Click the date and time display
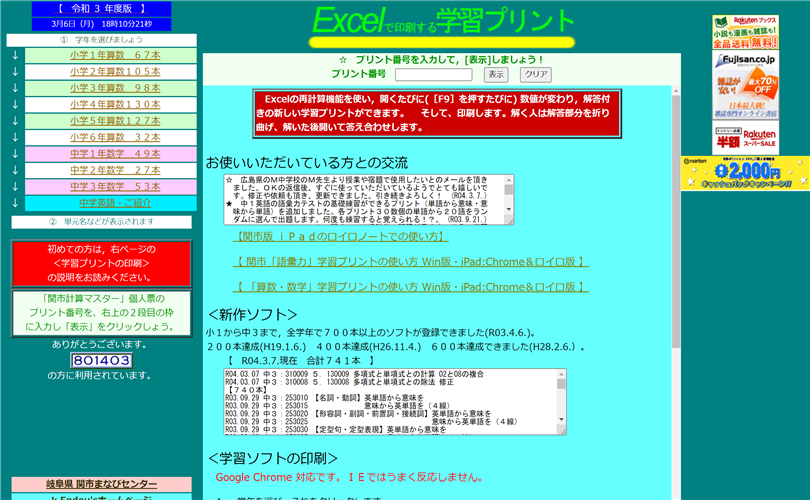The width and height of the screenshot is (810, 500). click(101, 24)
